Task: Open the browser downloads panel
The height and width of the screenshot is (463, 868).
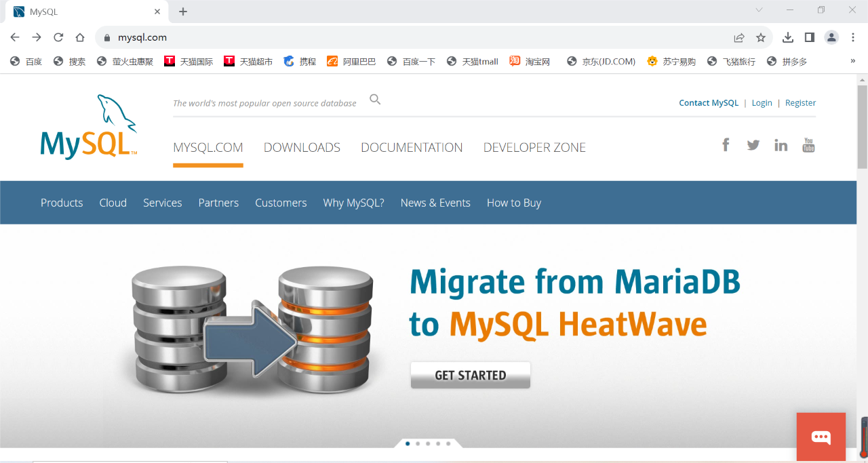Action: (x=788, y=37)
